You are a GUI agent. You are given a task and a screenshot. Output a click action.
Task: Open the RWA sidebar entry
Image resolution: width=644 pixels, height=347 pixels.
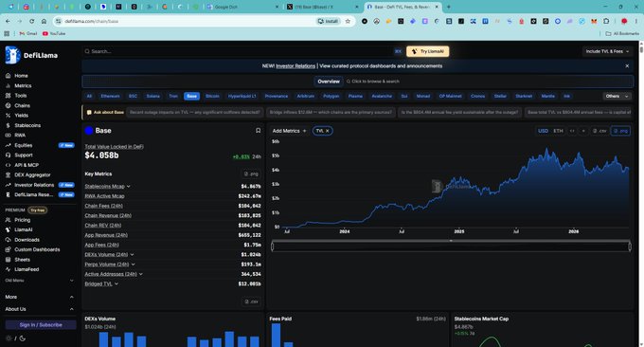[15, 136]
